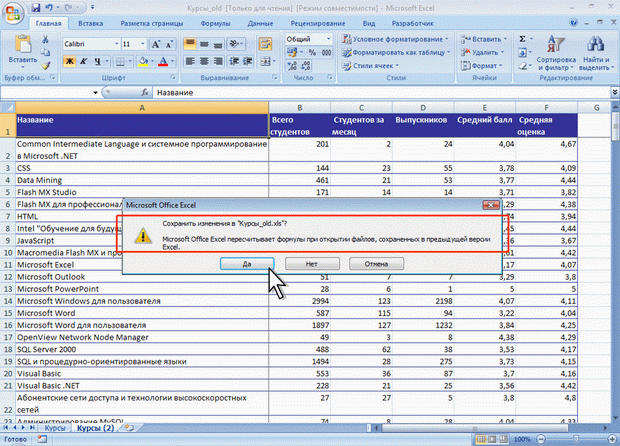The width and height of the screenshot is (620, 446).
Task: Open the Общий number format dropdown
Action: pos(328,39)
